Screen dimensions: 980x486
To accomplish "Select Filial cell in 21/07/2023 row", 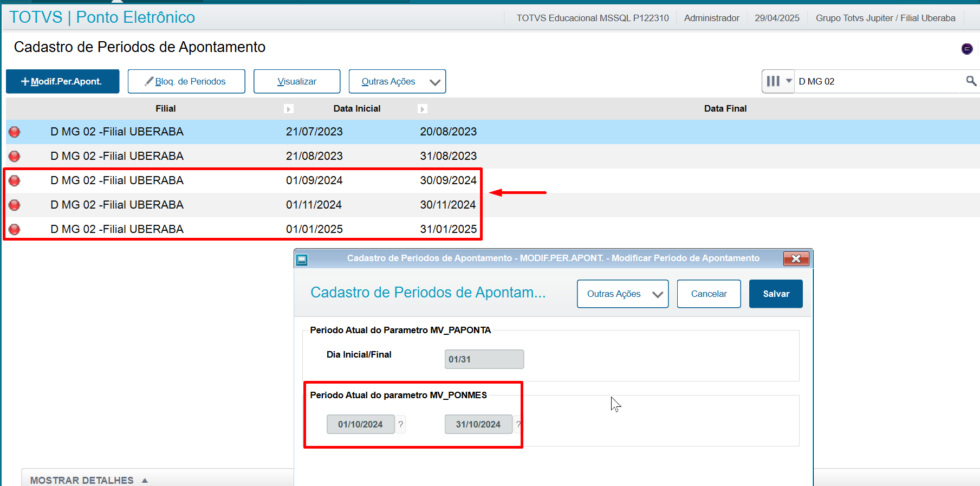I will pyautogui.click(x=117, y=132).
